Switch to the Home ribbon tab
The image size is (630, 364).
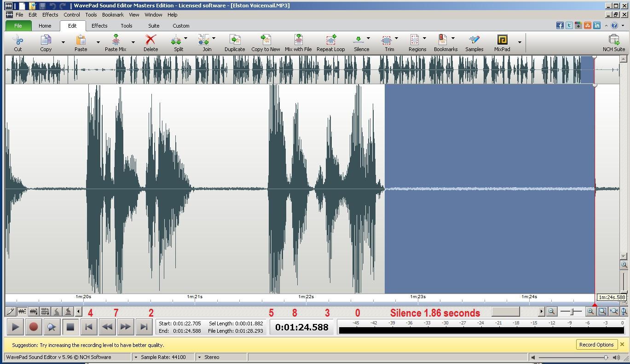pos(45,26)
